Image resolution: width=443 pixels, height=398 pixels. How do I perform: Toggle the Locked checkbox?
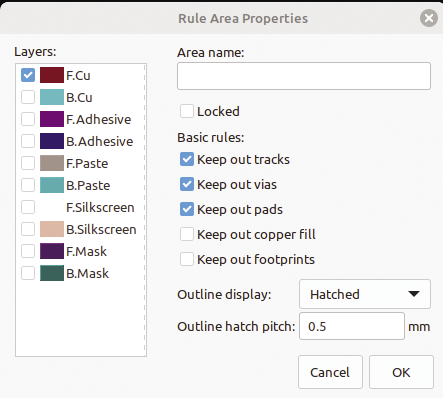coord(187,111)
